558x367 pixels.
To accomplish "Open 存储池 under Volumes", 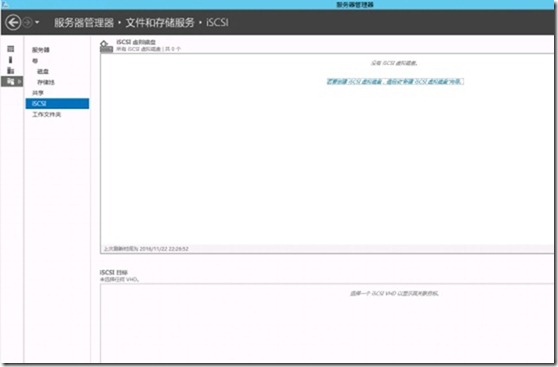I will [46, 82].
